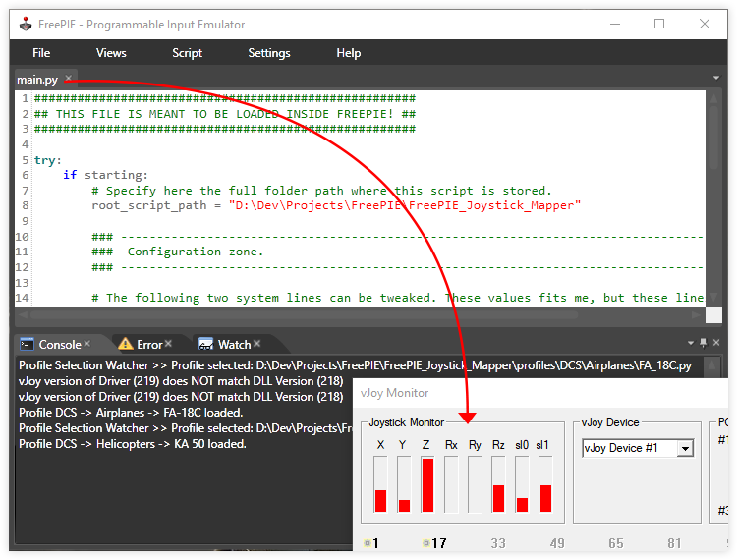Click 'Profile DCS -> Airplanes -> FA-18C loaded.' line
Image resolution: width=737 pixels, height=560 pixels.
point(131,413)
